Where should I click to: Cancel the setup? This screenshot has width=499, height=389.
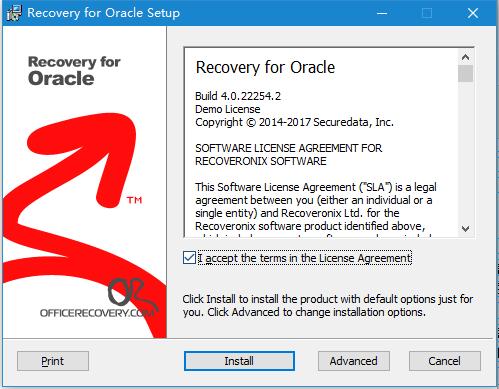[445, 361]
